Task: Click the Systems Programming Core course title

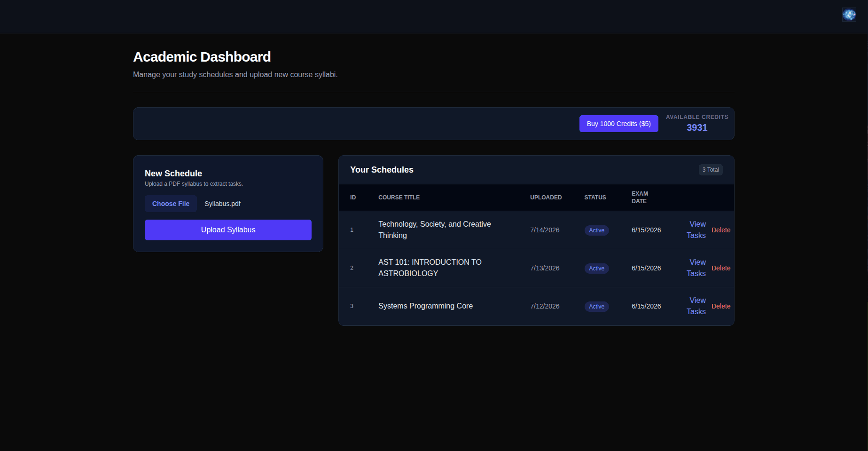Action: pos(425,306)
